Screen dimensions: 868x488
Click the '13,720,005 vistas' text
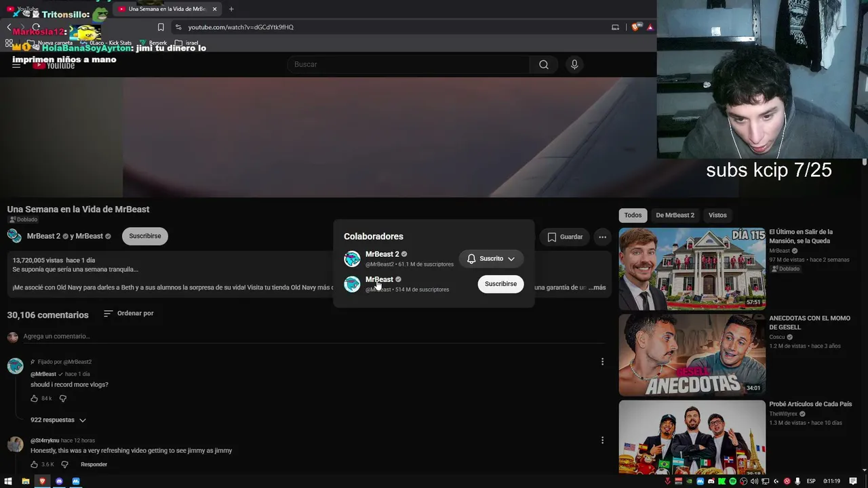click(37, 260)
